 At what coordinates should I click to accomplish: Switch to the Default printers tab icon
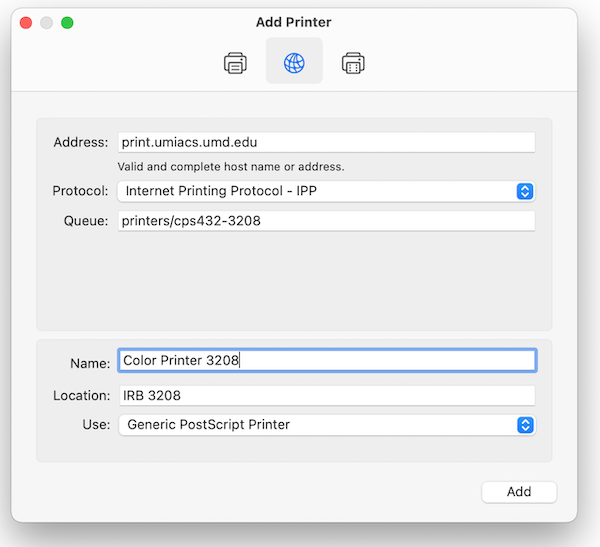(x=235, y=64)
